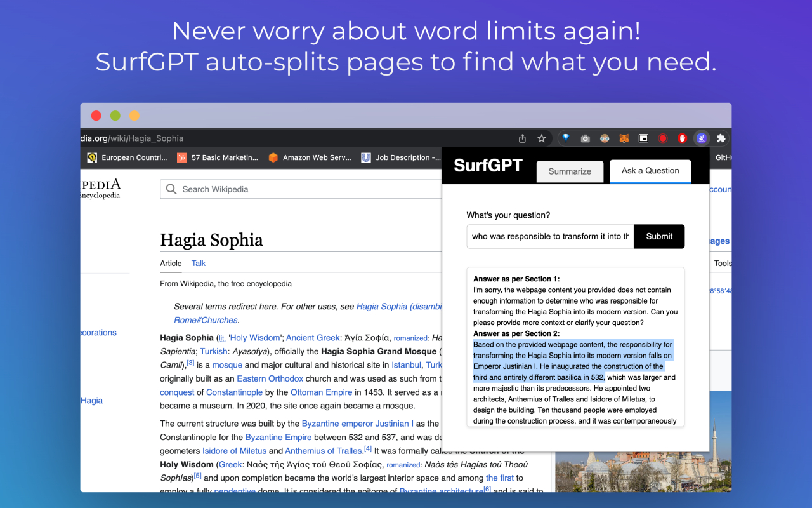812x508 pixels.
Task: Open the 'mosque' link
Action: click(227, 365)
